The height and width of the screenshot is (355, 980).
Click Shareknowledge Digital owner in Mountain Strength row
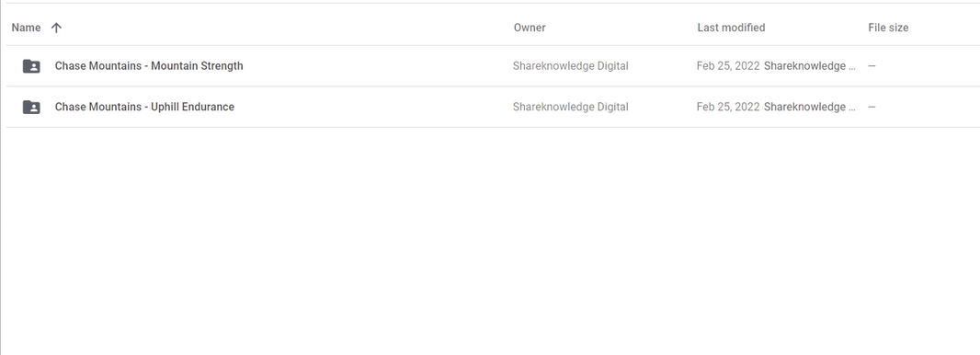(x=570, y=65)
